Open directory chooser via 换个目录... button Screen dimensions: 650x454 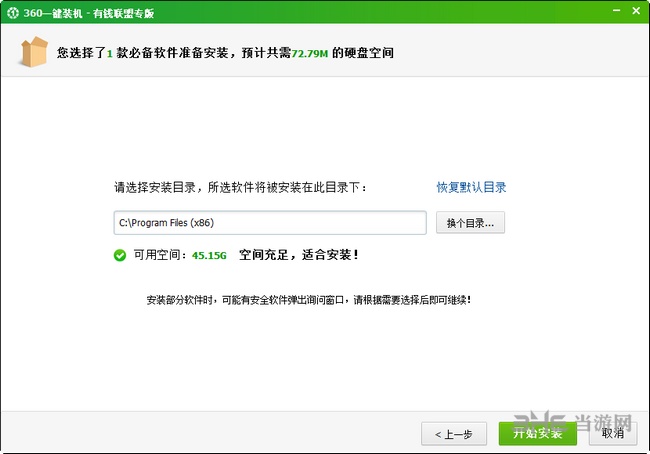(x=470, y=223)
